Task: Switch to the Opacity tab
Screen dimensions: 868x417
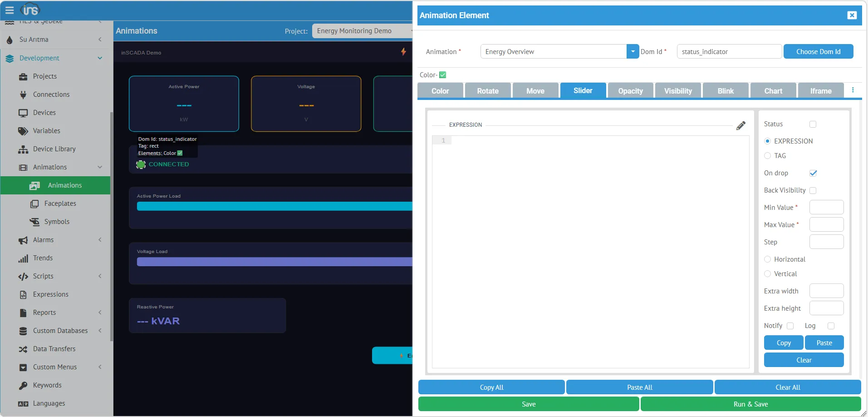Action: coord(630,90)
